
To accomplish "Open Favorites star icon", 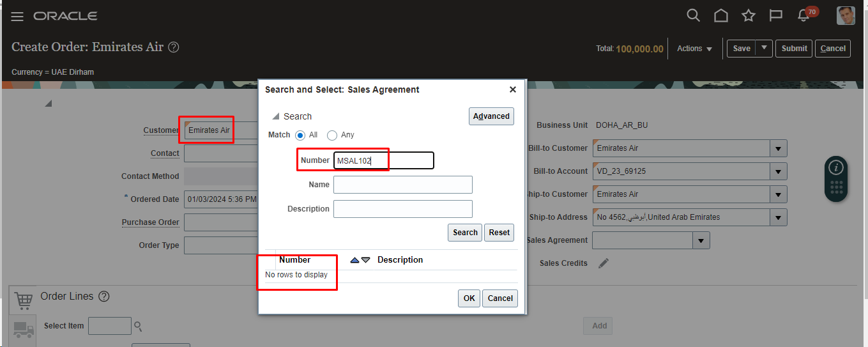I will (x=749, y=15).
